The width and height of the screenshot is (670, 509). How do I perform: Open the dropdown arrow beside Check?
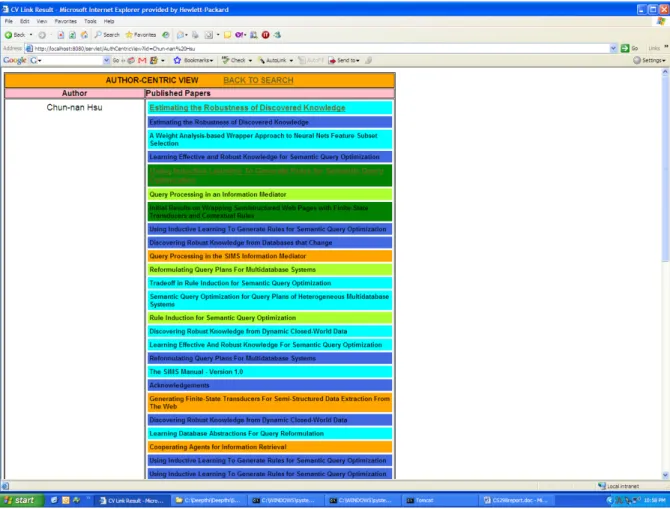click(x=250, y=61)
